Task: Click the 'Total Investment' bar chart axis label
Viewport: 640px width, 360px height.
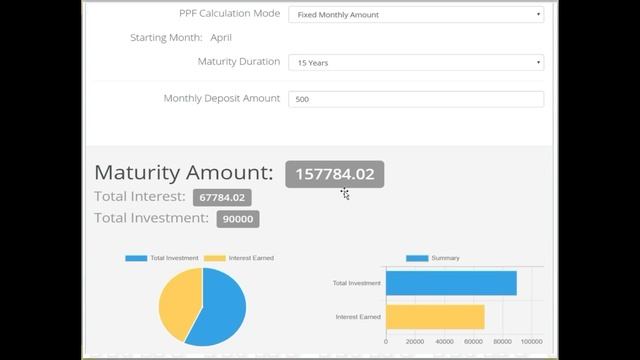Action: point(356,283)
